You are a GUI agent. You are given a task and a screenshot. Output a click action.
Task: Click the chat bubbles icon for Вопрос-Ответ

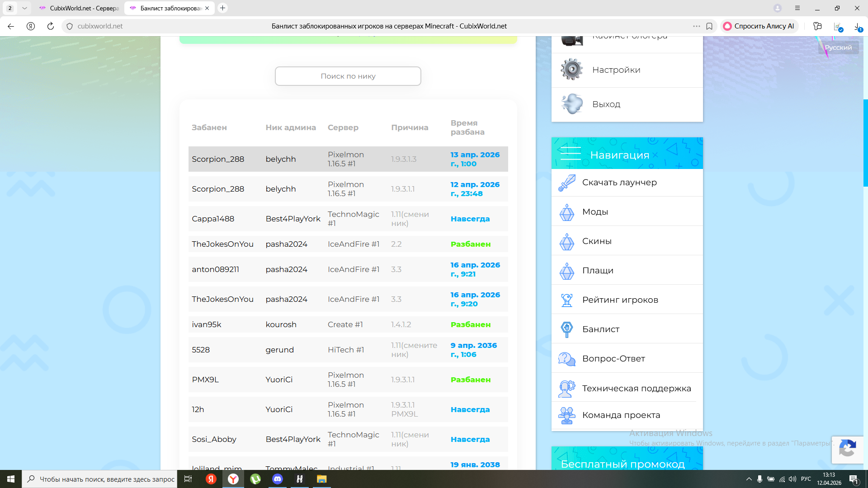[x=566, y=359]
